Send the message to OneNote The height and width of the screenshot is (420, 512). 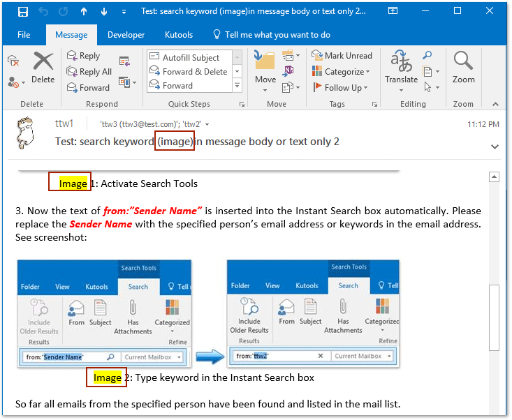tap(288, 71)
